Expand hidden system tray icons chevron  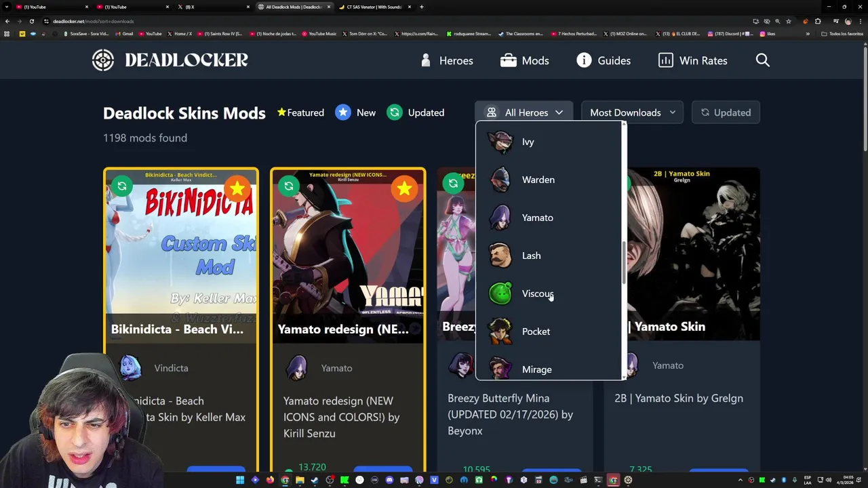(742, 481)
